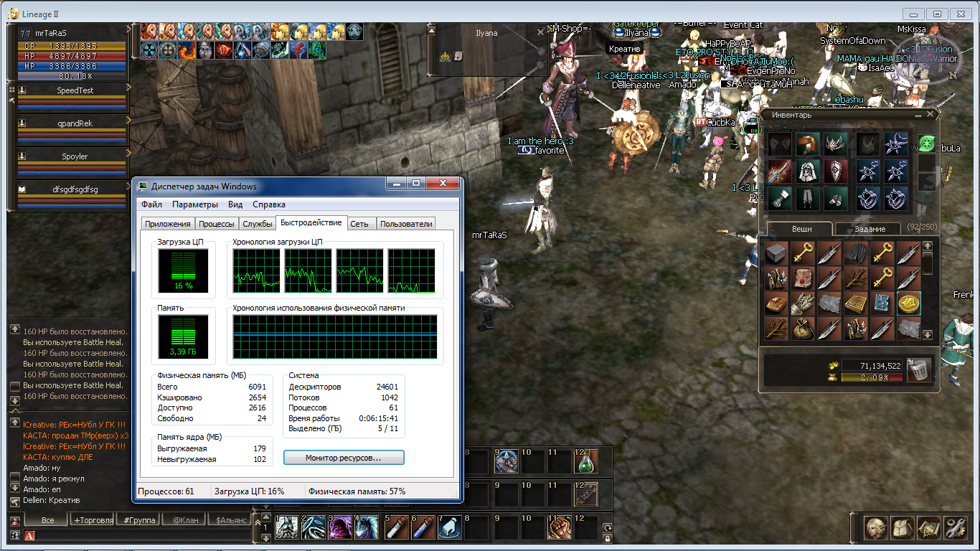Activate skill in bottom shortcut slot 1

(287, 527)
